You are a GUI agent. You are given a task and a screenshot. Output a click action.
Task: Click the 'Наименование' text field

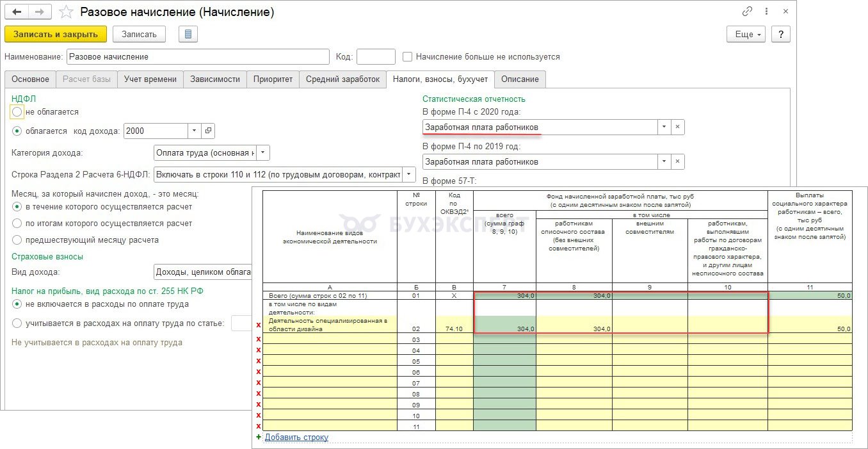click(198, 57)
